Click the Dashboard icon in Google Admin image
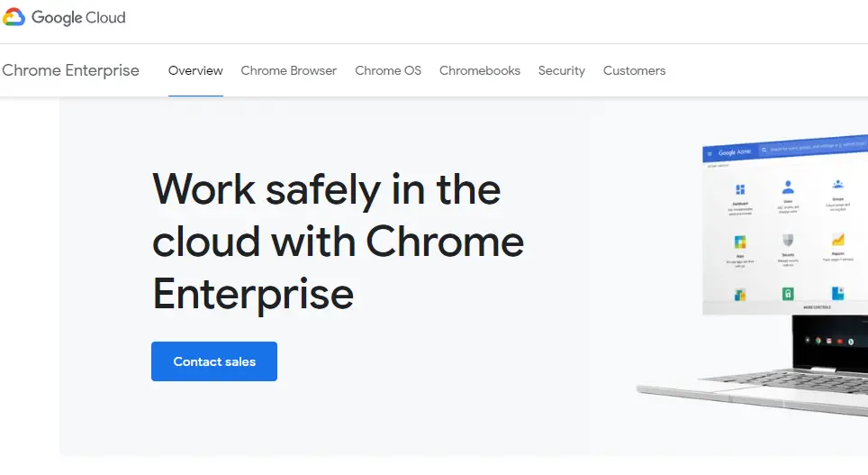The height and width of the screenshot is (475, 868). click(x=740, y=189)
